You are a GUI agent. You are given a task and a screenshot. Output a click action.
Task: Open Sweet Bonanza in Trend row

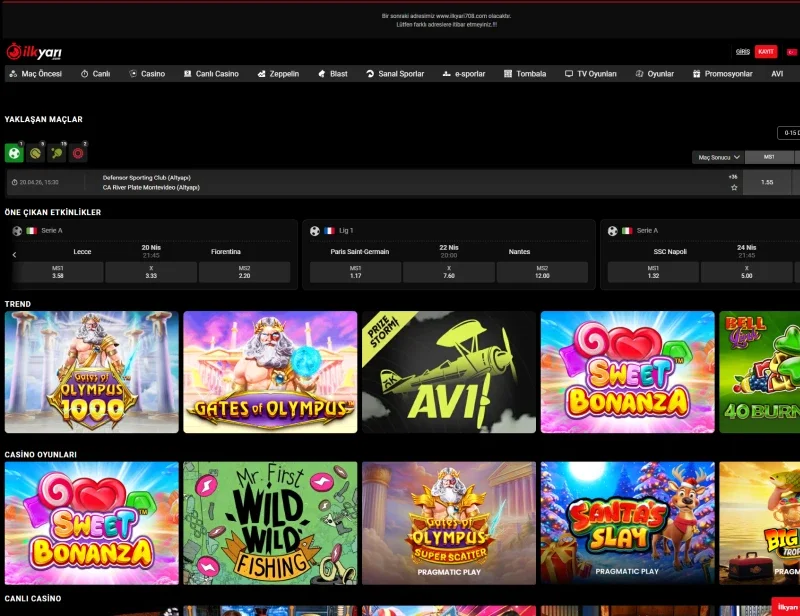point(628,372)
